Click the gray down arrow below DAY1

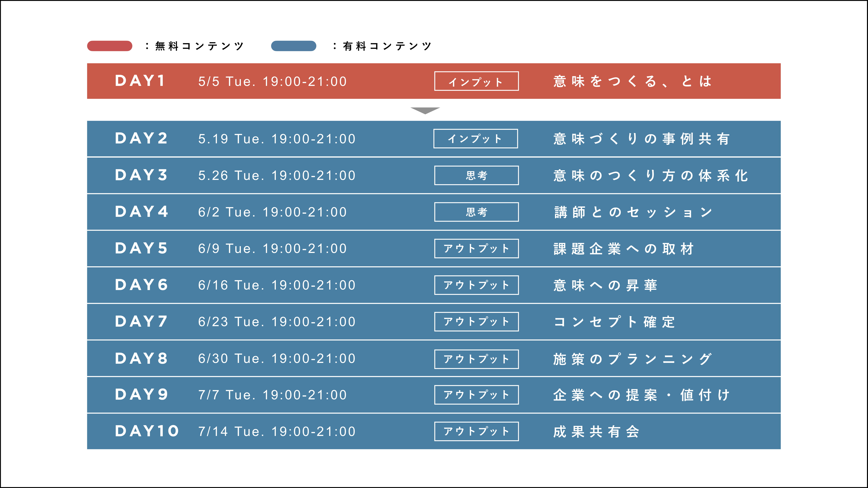425,111
